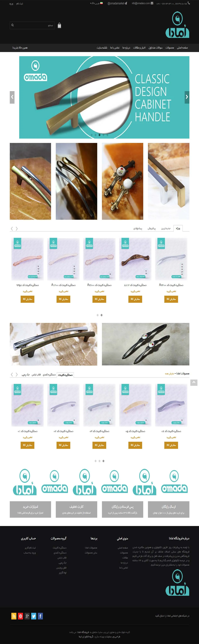
Task: Click the نمایش همه link
Action: pyautogui.click(x=169, y=373)
